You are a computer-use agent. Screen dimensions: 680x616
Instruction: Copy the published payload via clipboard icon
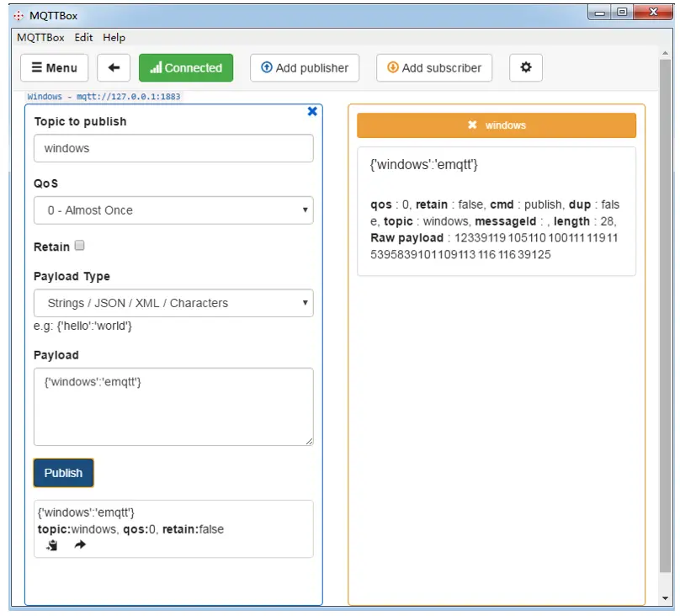tap(52, 545)
